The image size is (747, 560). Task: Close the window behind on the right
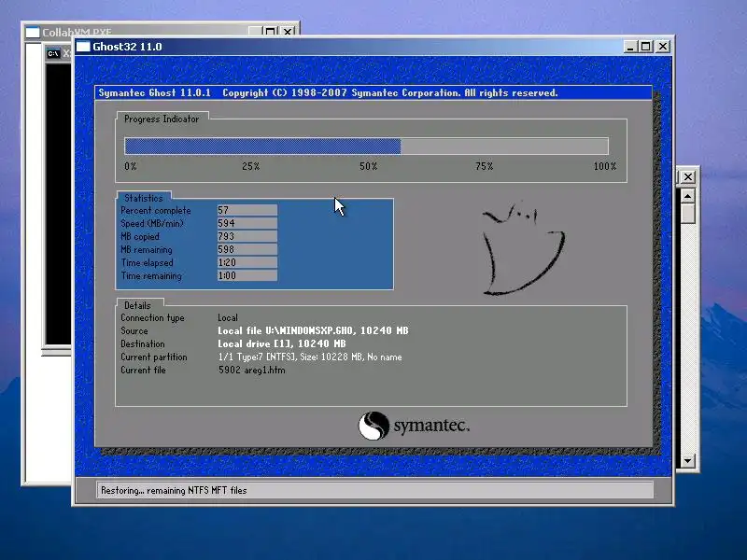[x=687, y=176]
